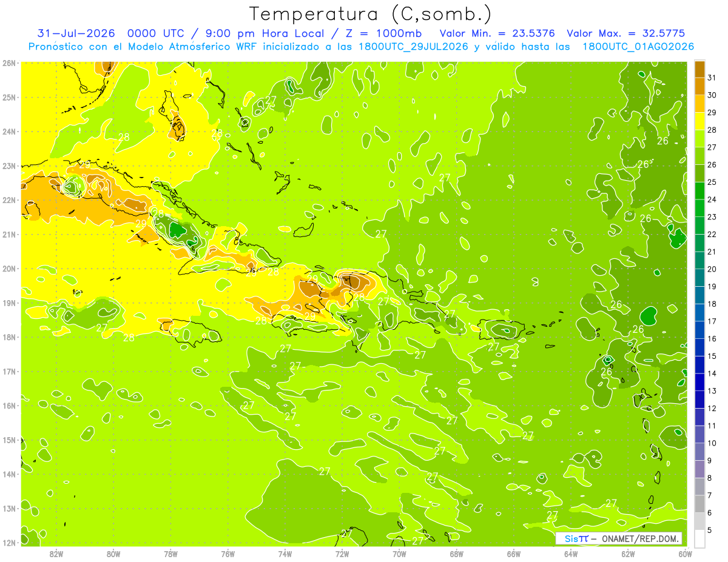
Task: Pick gray legend swatch between 6 and 7
Action: (699, 504)
